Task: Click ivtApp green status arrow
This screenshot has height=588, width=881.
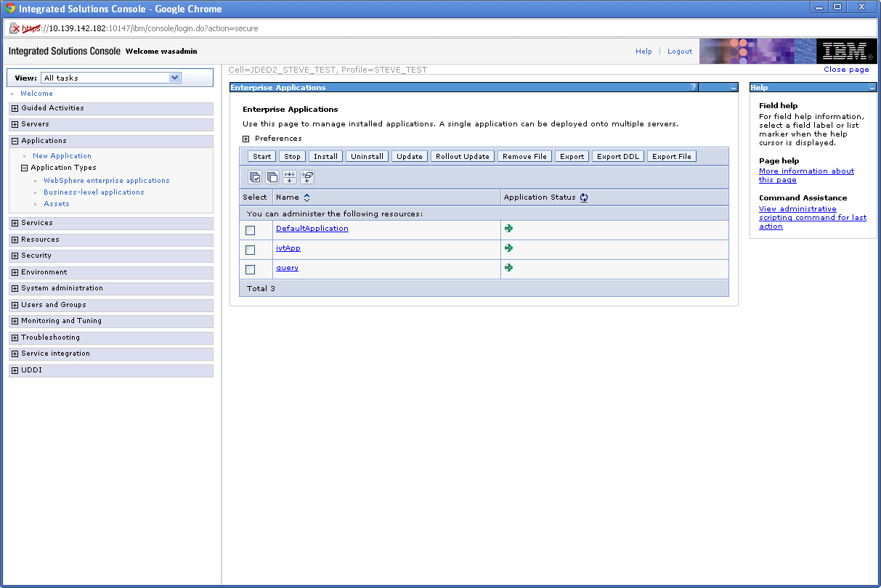Action: coord(508,248)
